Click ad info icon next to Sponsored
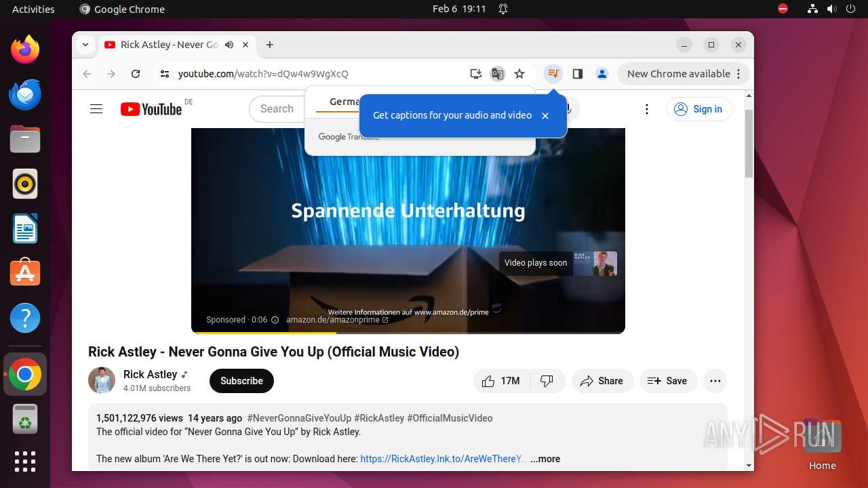 [x=275, y=320]
